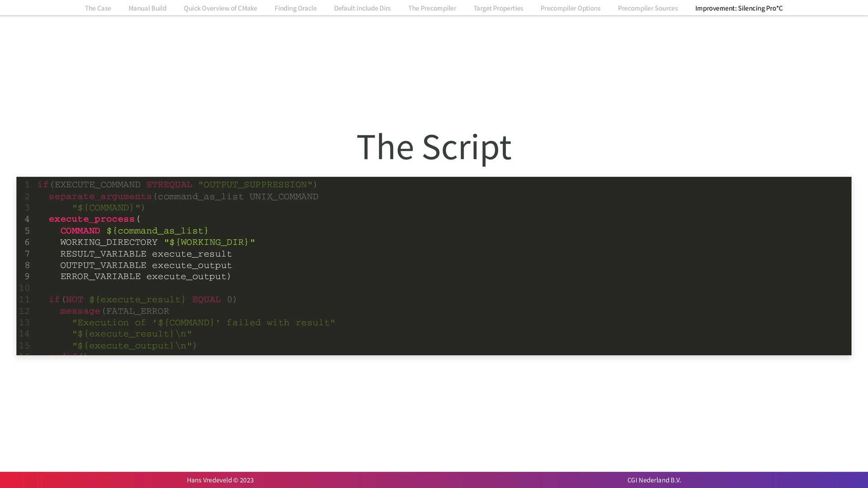This screenshot has height=488, width=868.
Task: Switch to the Target Properties section
Action: pyautogui.click(x=498, y=8)
